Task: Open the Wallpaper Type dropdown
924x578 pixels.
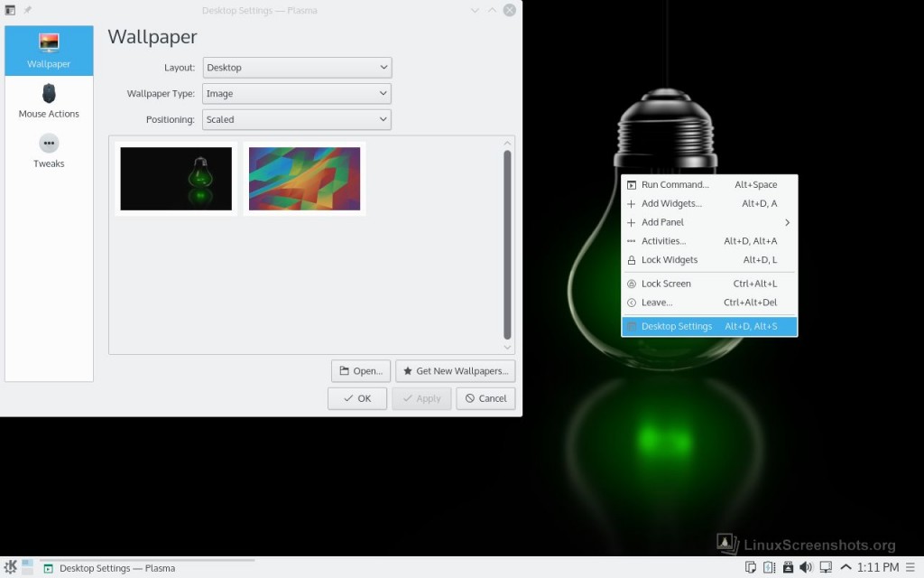Action: (x=296, y=93)
